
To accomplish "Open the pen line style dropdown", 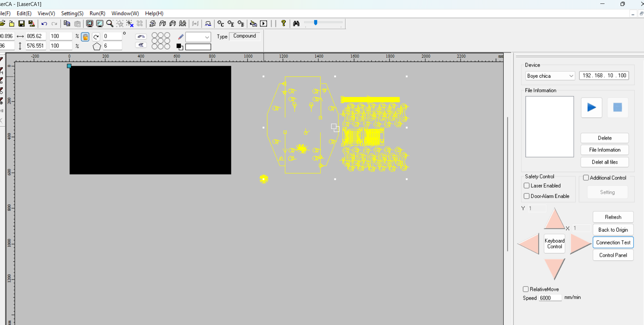I will click(x=207, y=37).
